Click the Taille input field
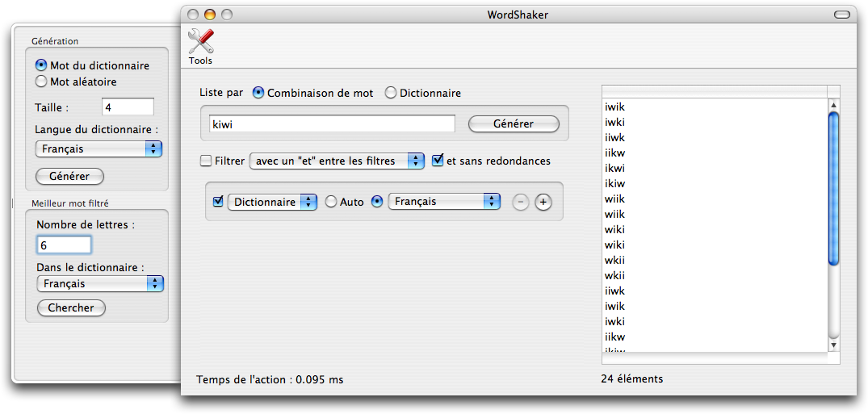868x414 pixels. click(x=128, y=107)
